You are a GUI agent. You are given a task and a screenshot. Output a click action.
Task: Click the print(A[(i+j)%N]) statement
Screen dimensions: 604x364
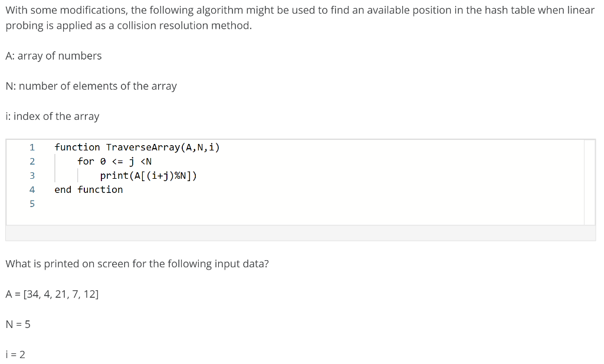[148, 176]
